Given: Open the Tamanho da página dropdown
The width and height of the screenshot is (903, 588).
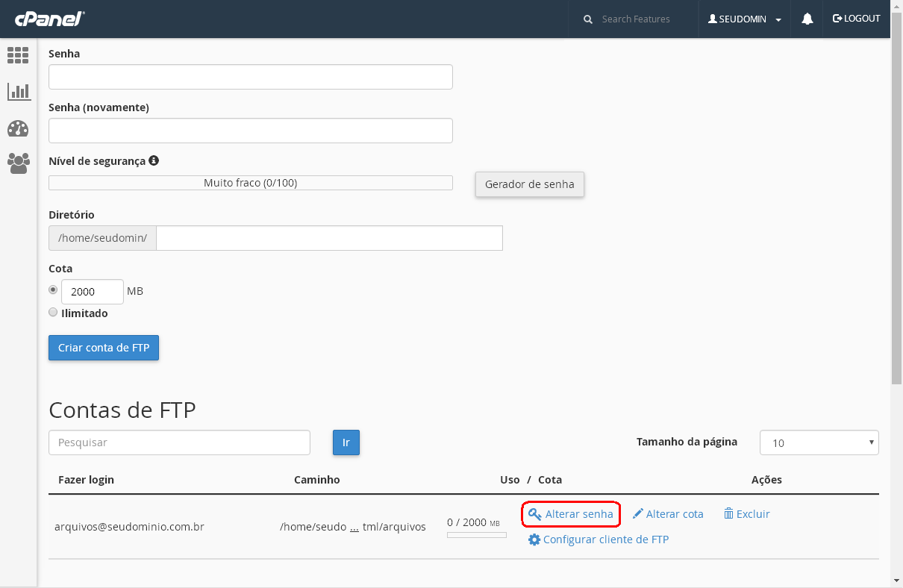Looking at the screenshot, I should [819, 442].
